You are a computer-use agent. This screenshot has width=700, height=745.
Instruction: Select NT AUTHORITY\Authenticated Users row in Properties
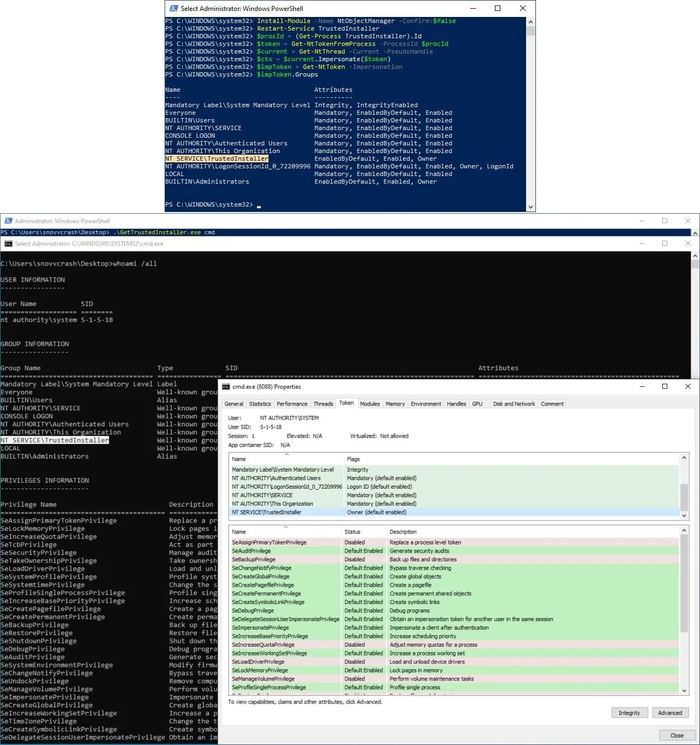[x=454, y=478]
